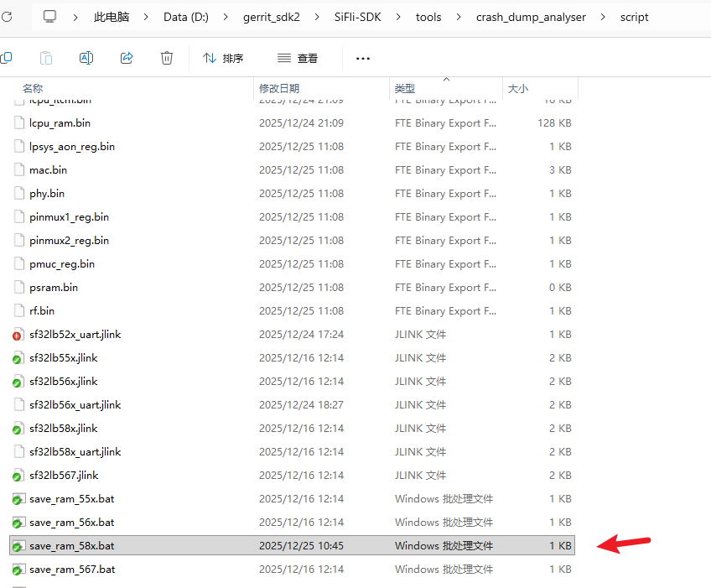The width and height of the screenshot is (711, 588).
Task: Open the 排序 sort dropdown
Action: tap(223, 59)
